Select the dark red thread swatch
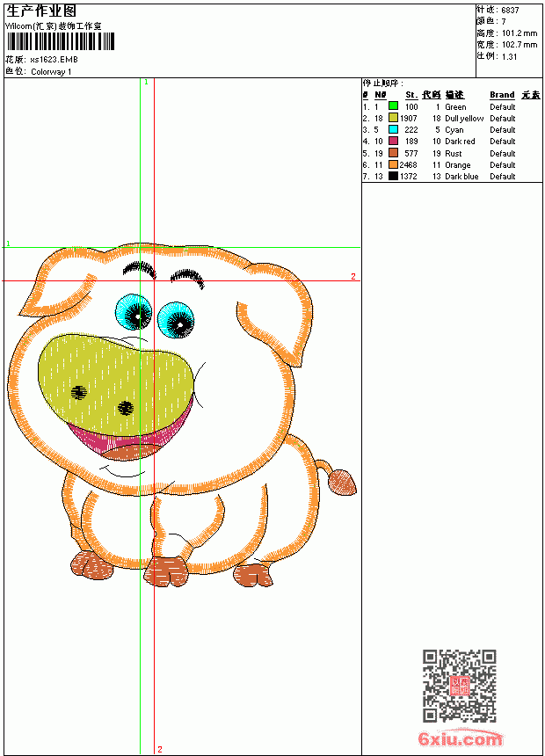The width and height of the screenshot is (545, 756). click(393, 141)
